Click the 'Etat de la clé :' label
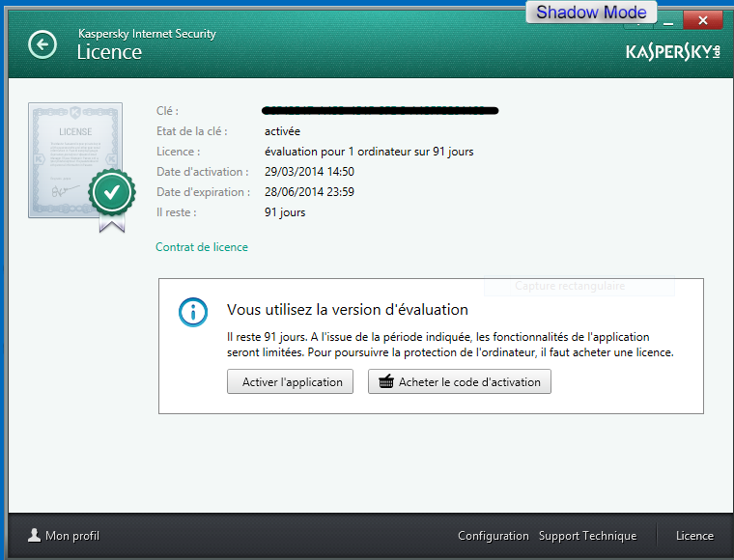734x560 pixels. pos(192,131)
